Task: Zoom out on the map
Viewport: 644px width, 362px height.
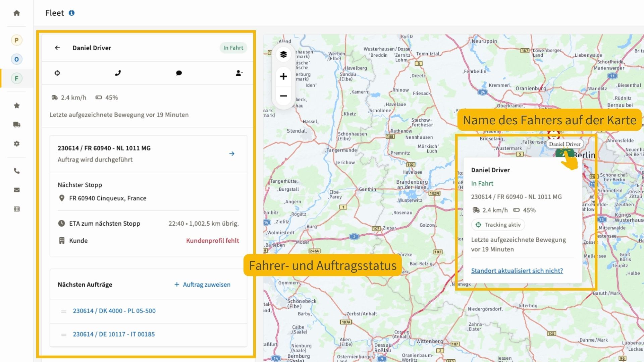Action: coord(283,96)
